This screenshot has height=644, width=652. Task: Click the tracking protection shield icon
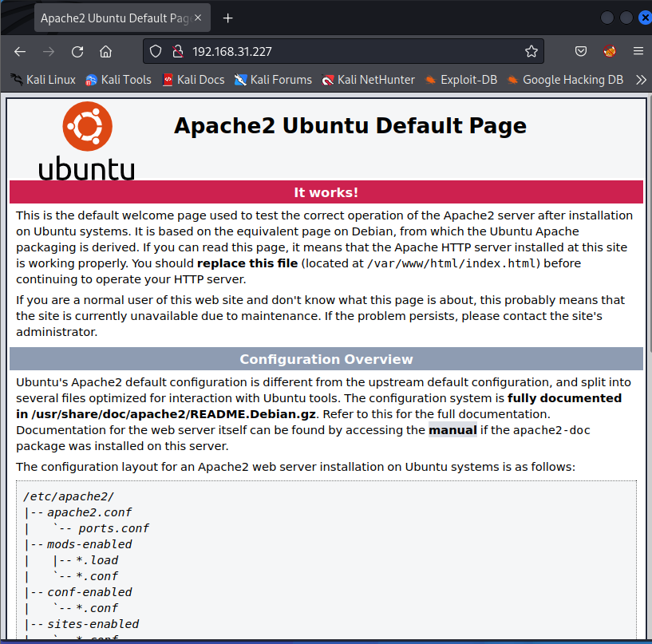click(156, 52)
